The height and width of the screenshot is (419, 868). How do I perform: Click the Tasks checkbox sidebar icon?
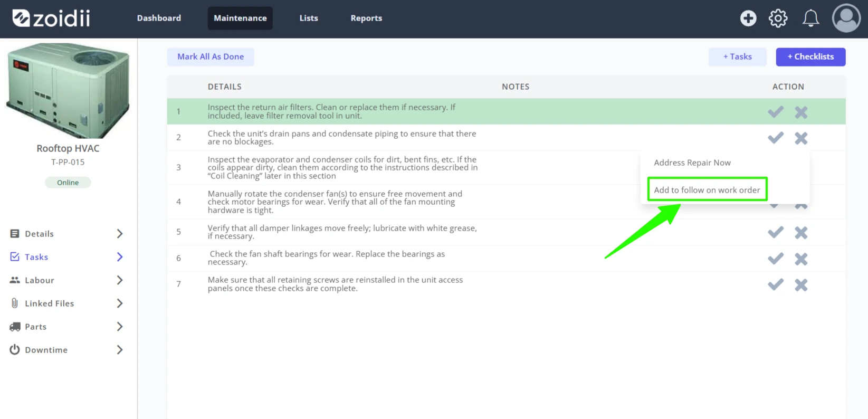[x=15, y=257]
